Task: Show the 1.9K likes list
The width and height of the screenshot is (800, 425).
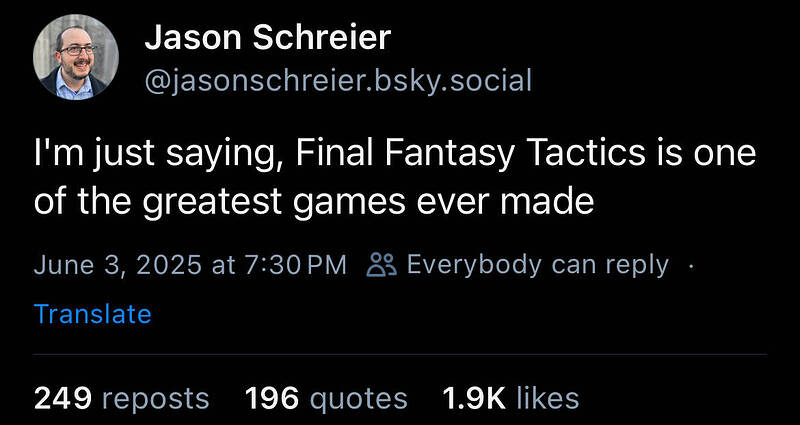Action: 511,398
